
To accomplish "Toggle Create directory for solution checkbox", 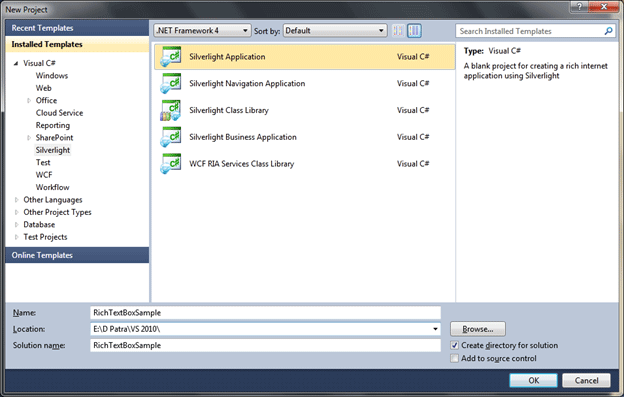I will pos(454,345).
